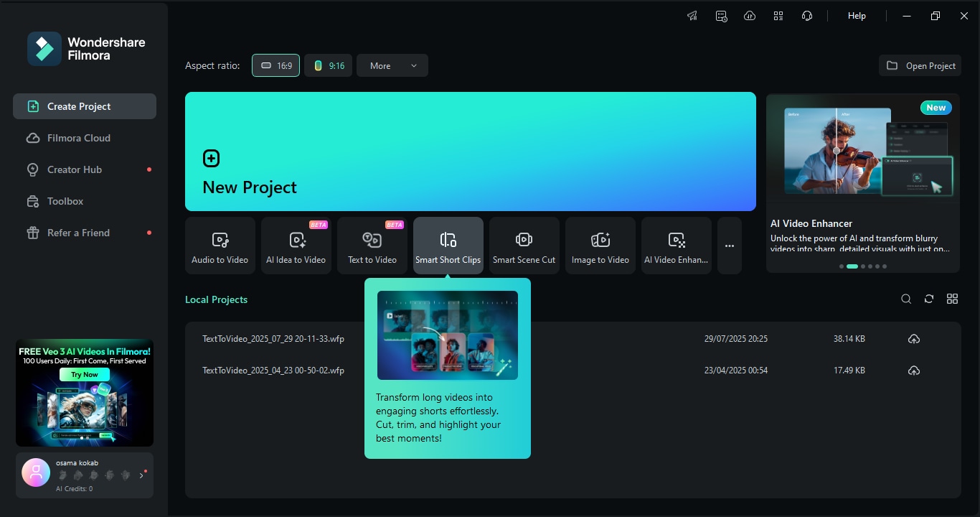The image size is (980, 517).
Task: Open the AI Idea to Video tool
Action: 296,246
